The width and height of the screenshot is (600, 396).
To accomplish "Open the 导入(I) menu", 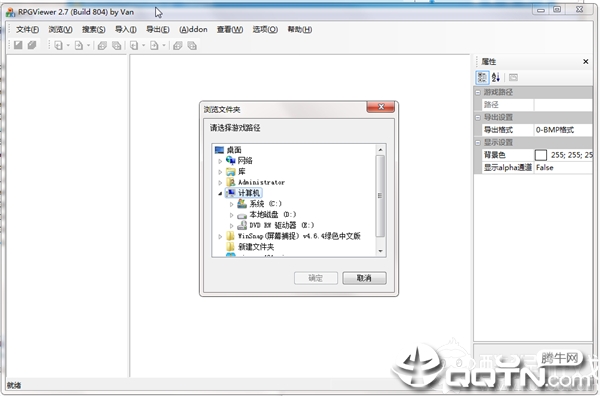I will [x=126, y=29].
